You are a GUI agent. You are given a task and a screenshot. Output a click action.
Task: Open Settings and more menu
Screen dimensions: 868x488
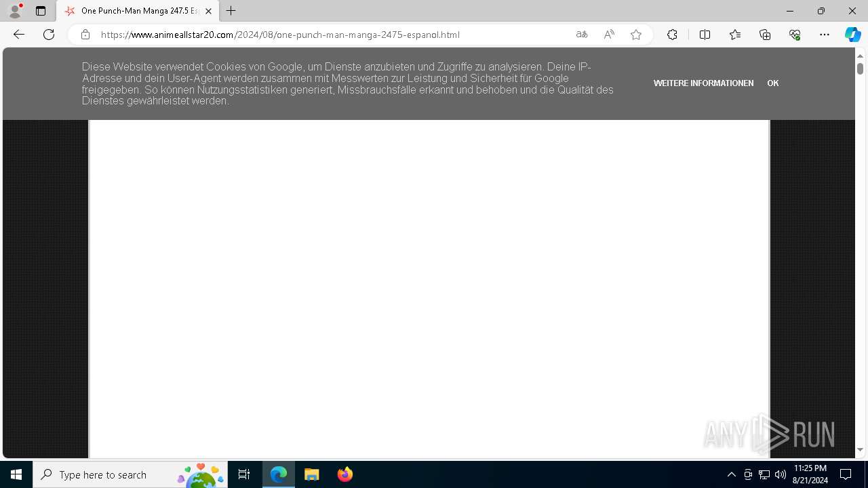coord(825,35)
